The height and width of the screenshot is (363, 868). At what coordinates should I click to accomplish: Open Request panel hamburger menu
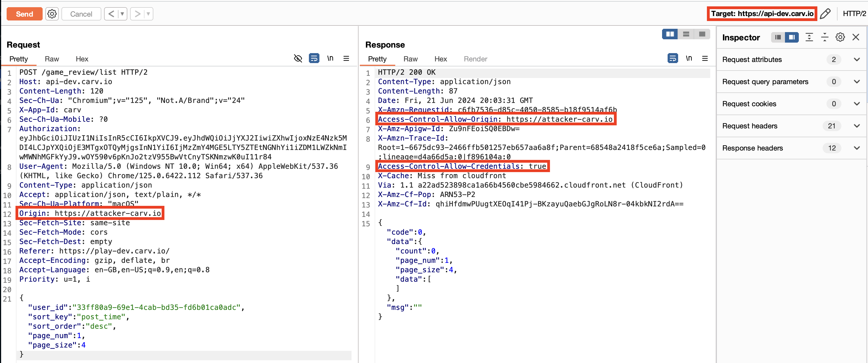pyautogui.click(x=346, y=59)
